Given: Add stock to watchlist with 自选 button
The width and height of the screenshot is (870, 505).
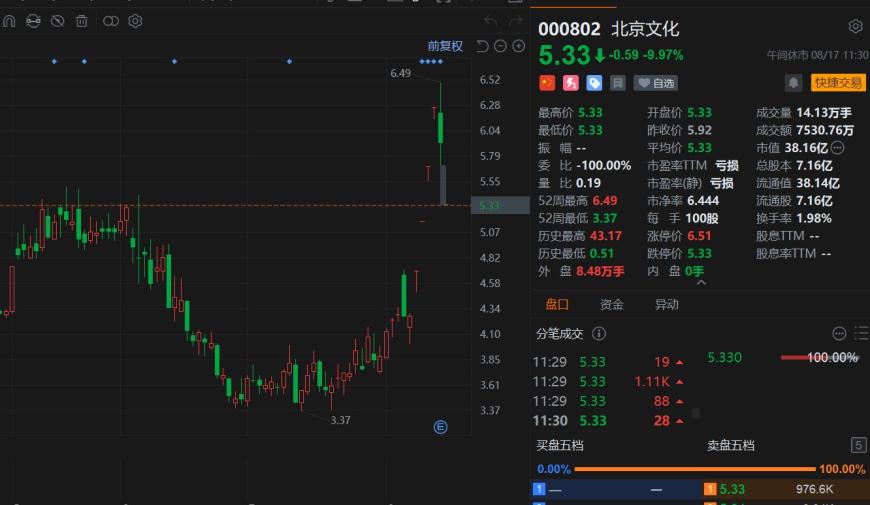Looking at the screenshot, I should (x=656, y=83).
